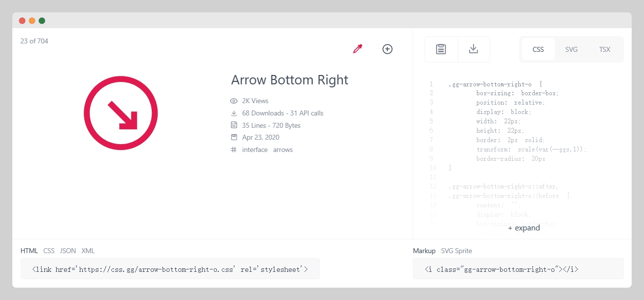Screen dimensions: 644x300
Task: Switch to SVG Sprite markup option
Action: tap(456, 251)
